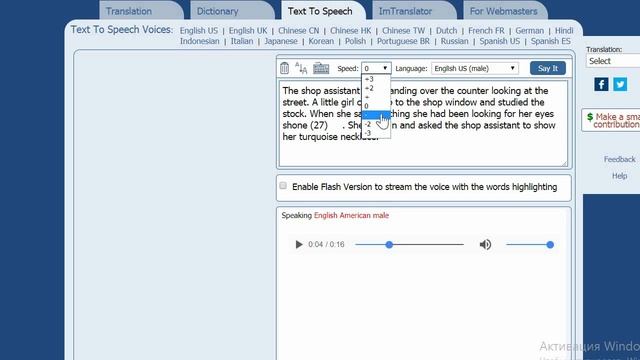Click the trash can clear-text icon
The height and width of the screenshot is (360, 640).
click(x=284, y=68)
